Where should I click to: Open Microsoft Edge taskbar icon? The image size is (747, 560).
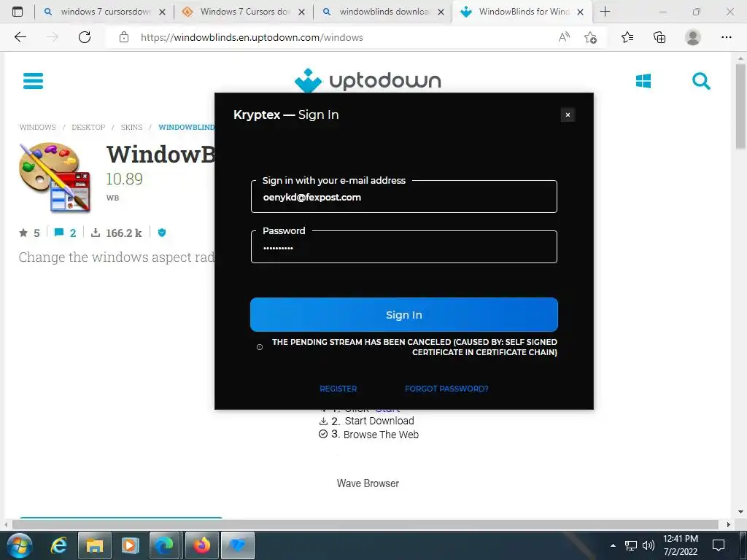(x=164, y=545)
